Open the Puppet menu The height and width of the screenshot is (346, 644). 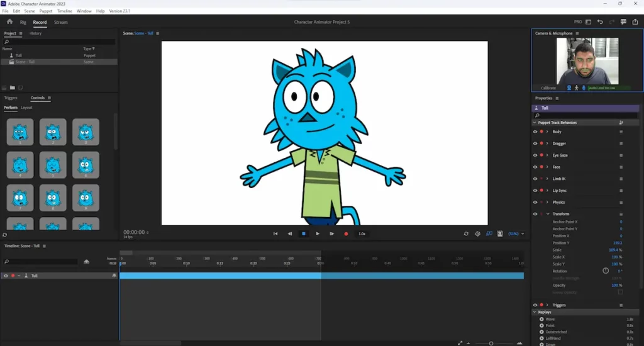click(45, 11)
